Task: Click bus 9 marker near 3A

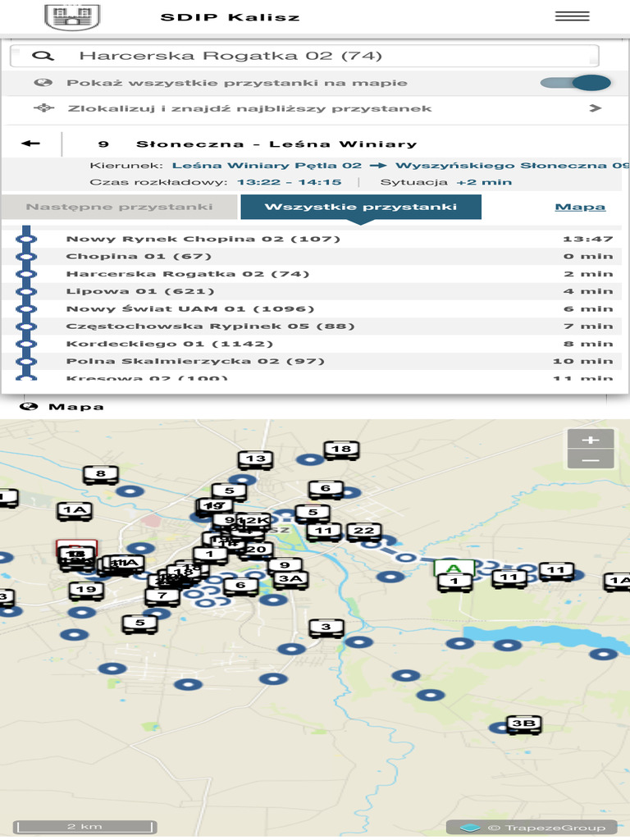Action: coord(285,565)
